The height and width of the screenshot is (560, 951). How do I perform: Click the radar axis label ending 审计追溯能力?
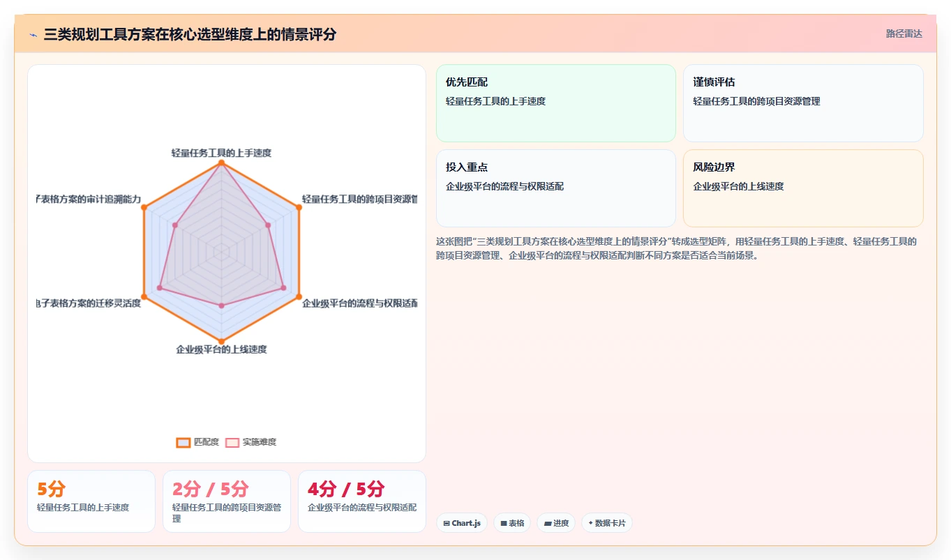point(89,199)
